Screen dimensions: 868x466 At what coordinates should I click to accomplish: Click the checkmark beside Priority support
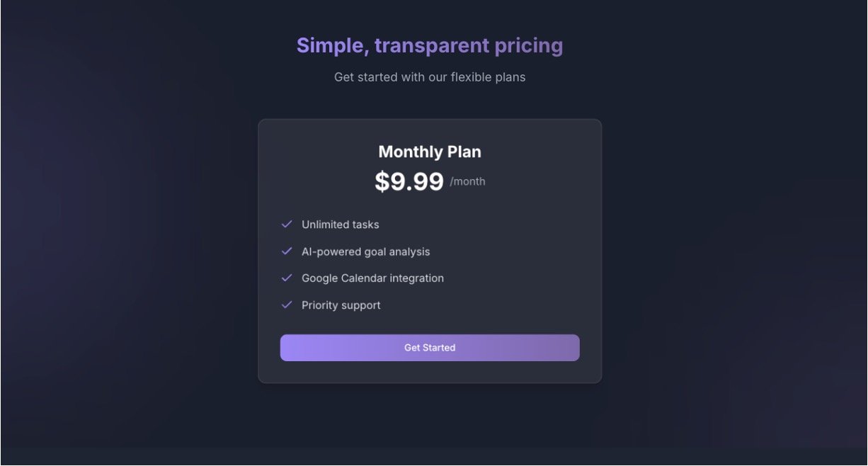point(287,305)
